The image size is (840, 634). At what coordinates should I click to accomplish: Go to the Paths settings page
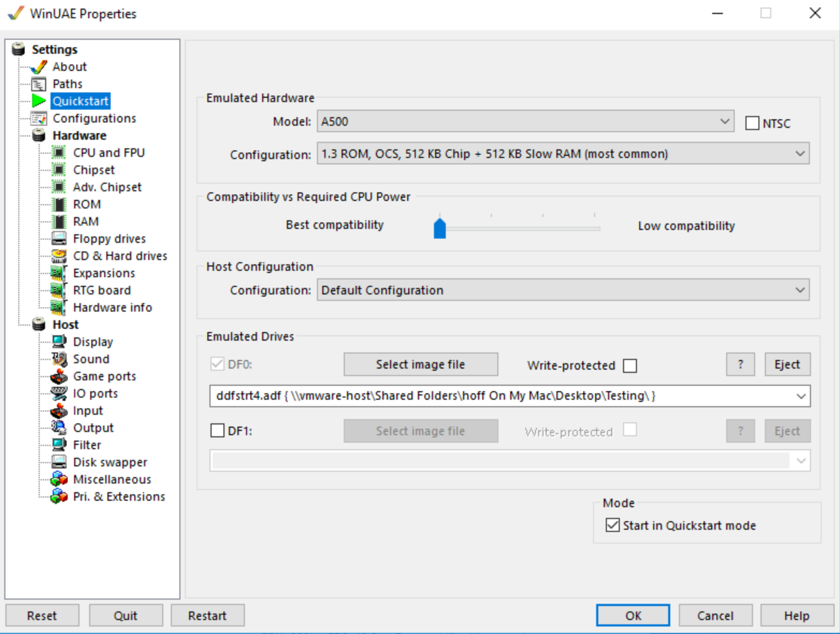click(x=68, y=84)
